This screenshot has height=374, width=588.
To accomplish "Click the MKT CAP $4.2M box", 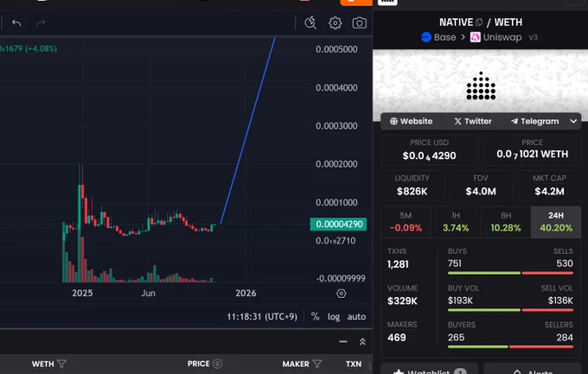I will click(549, 185).
